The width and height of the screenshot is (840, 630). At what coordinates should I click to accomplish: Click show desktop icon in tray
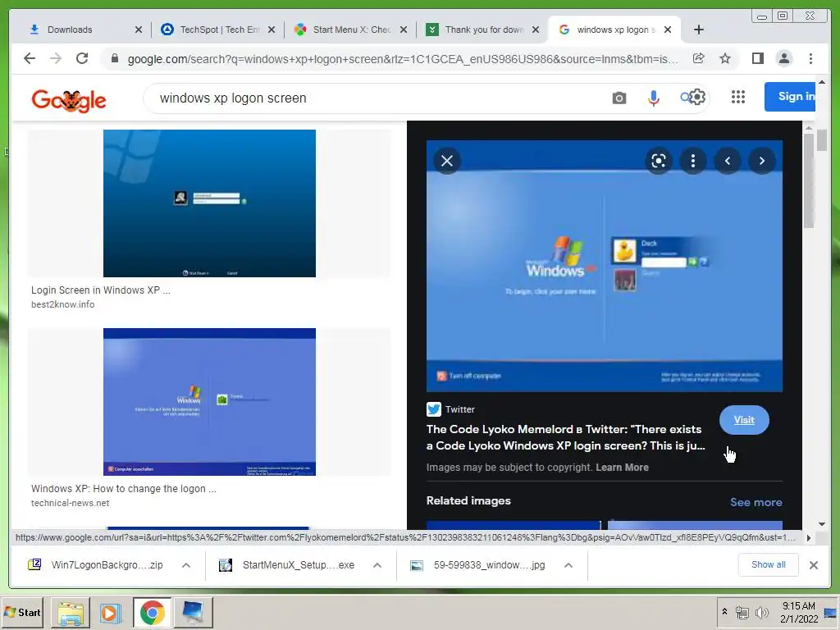click(830, 612)
